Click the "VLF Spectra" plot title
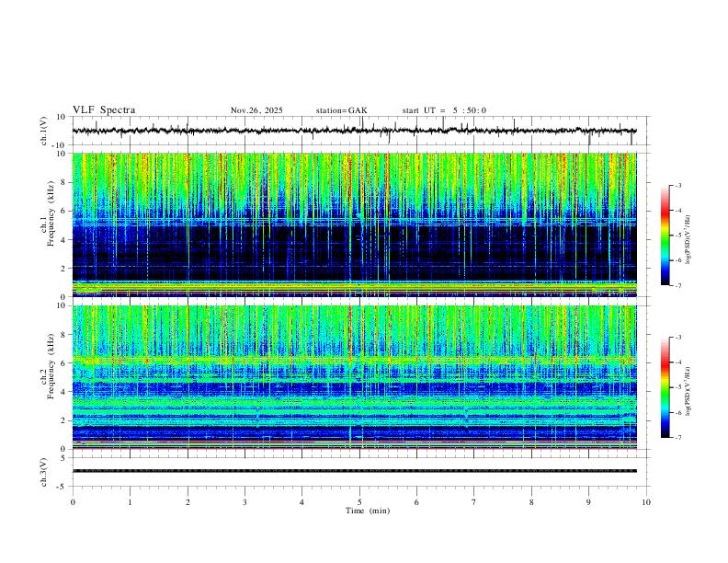The image size is (728, 563). pyautogui.click(x=104, y=110)
